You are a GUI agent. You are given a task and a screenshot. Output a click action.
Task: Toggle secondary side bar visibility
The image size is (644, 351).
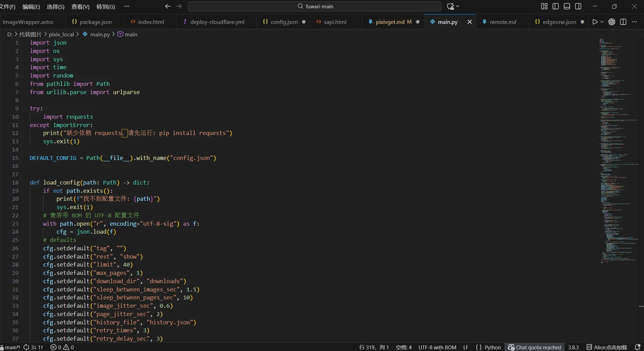(578, 6)
